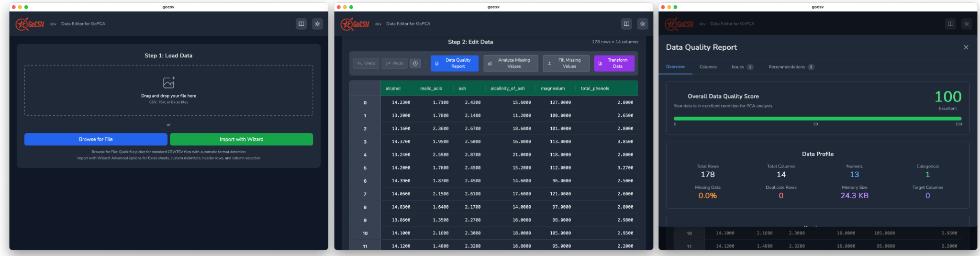Launch the Import with Wizard button

coord(241,139)
